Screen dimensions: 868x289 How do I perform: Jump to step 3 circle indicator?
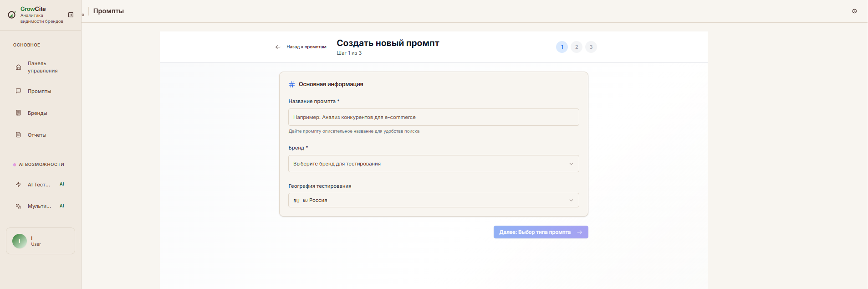click(x=591, y=47)
